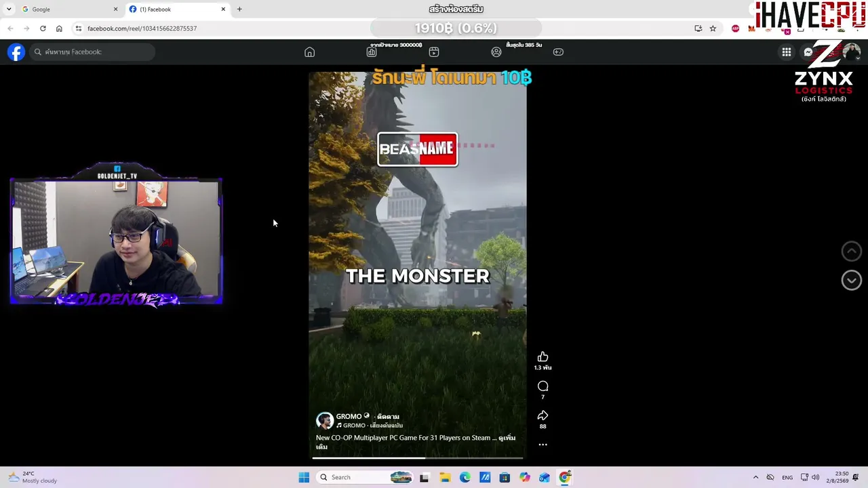Image resolution: width=868 pixels, height=488 pixels.
Task: Open the GROMO page name link
Action: (349, 416)
